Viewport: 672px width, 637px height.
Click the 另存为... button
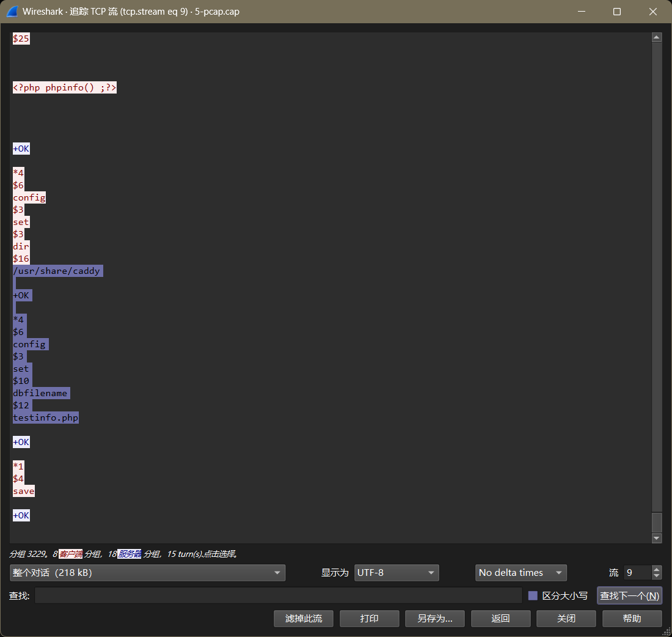tap(434, 618)
